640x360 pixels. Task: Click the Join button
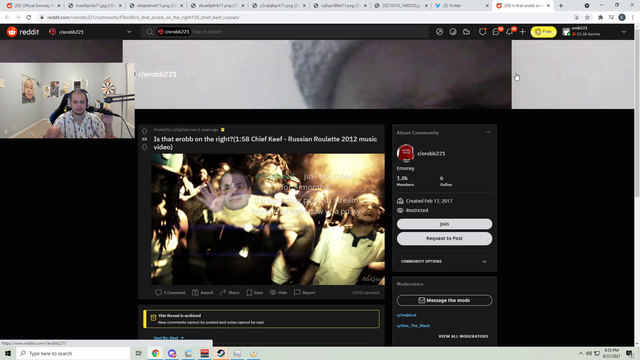[x=444, y=224]
